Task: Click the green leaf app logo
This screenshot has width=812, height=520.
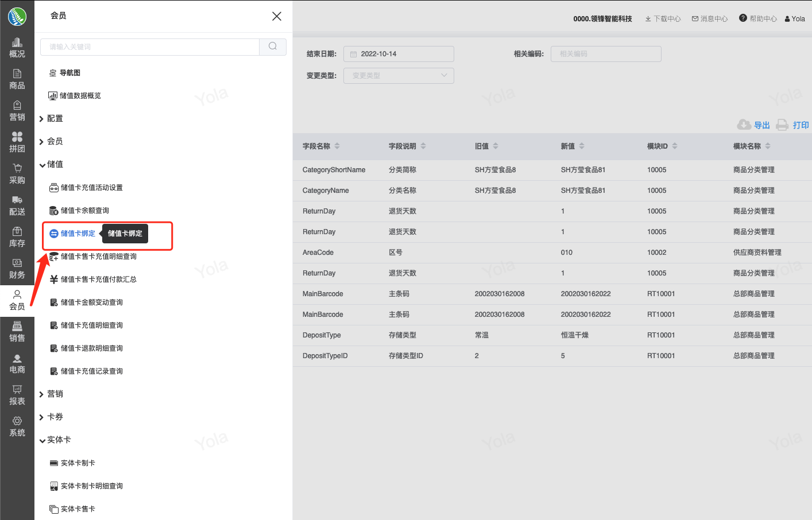Action: (x=17, y=17)
